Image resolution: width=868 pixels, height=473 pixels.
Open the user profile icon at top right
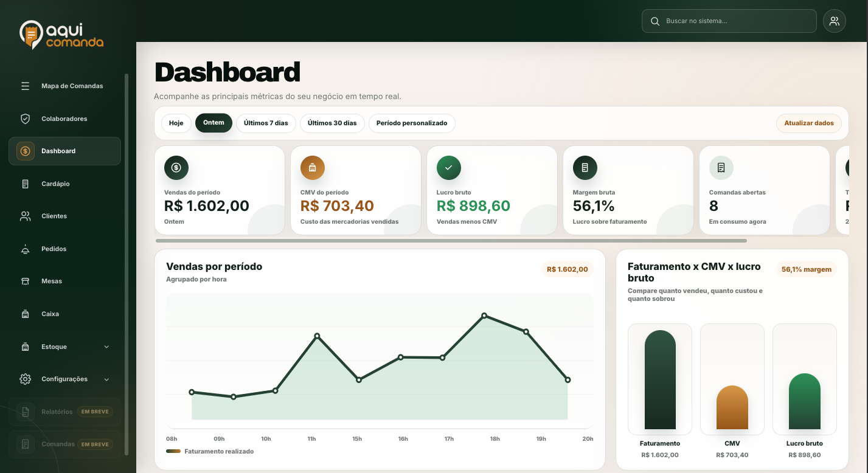(835, 21)
